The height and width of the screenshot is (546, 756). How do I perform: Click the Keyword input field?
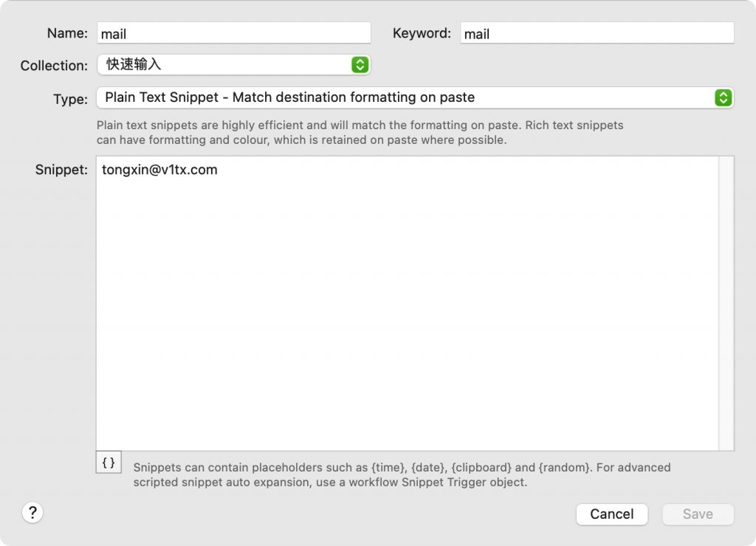(x=597, y=33)
